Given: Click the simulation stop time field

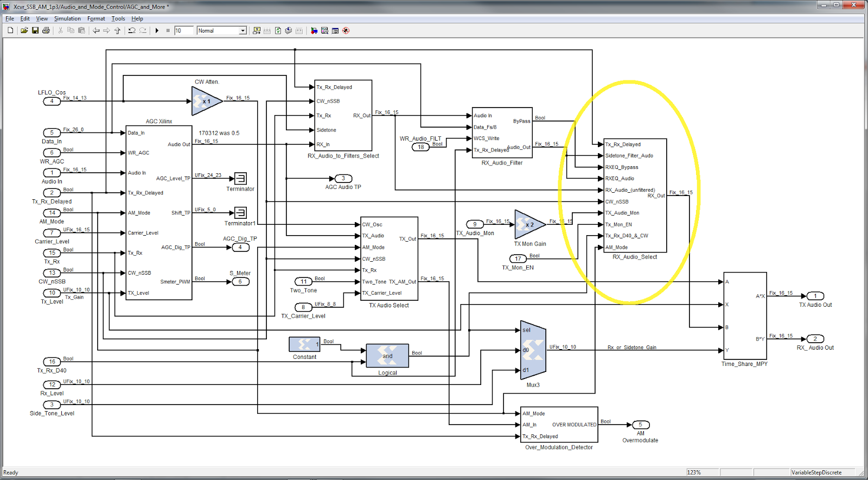Looking at the screenshot, I should pos(183,30).
